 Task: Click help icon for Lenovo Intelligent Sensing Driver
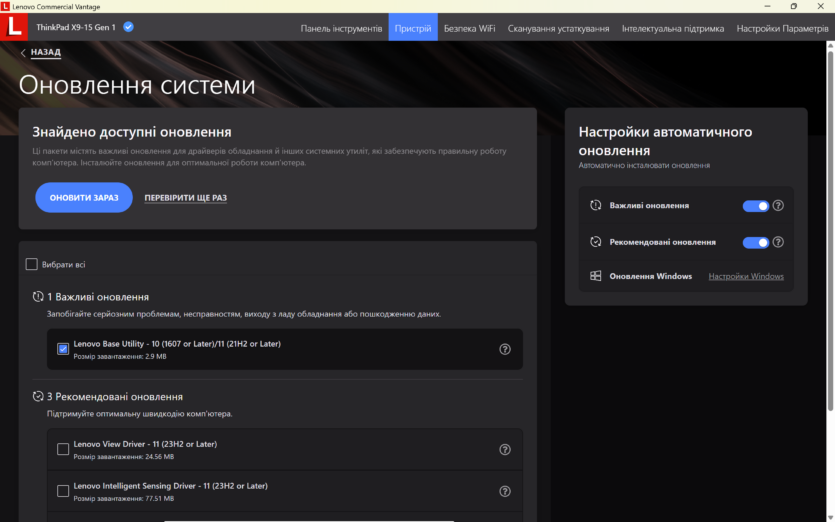[x=505, y=492]
